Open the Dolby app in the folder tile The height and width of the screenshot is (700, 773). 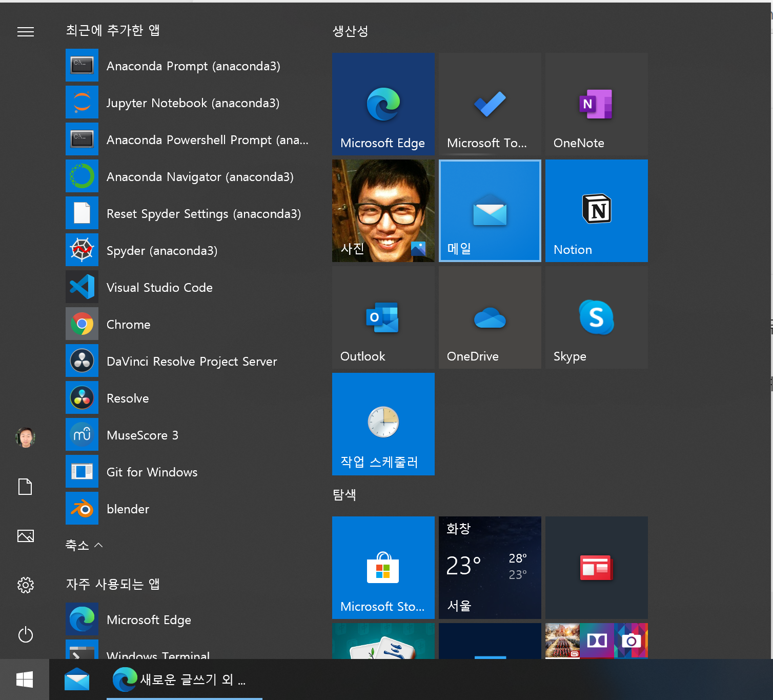pyautogui.click(x=597, y=641)
